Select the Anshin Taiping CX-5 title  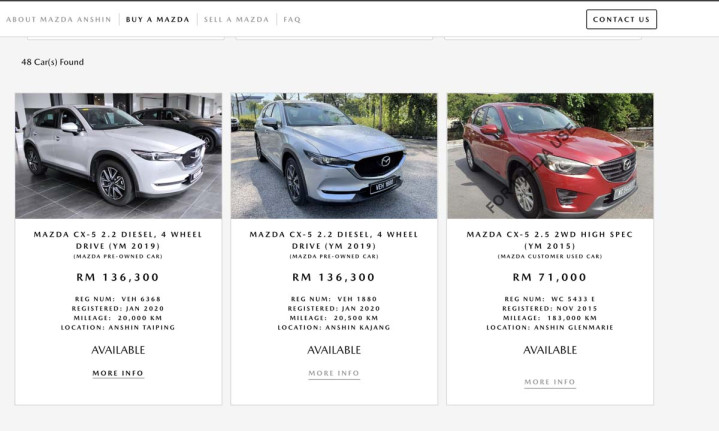[118, 240]
